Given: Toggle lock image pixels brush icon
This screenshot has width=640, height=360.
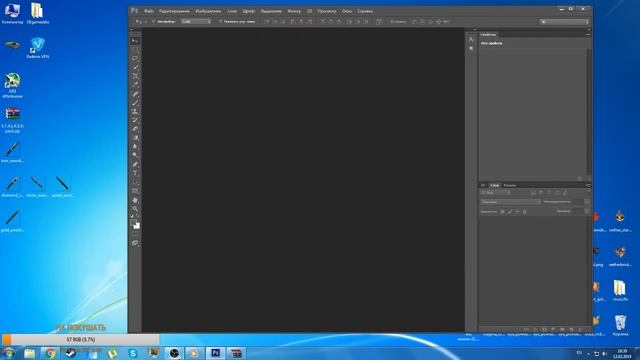Looking at the screenshot, I should pyautogui.click(x=510, y=211).
